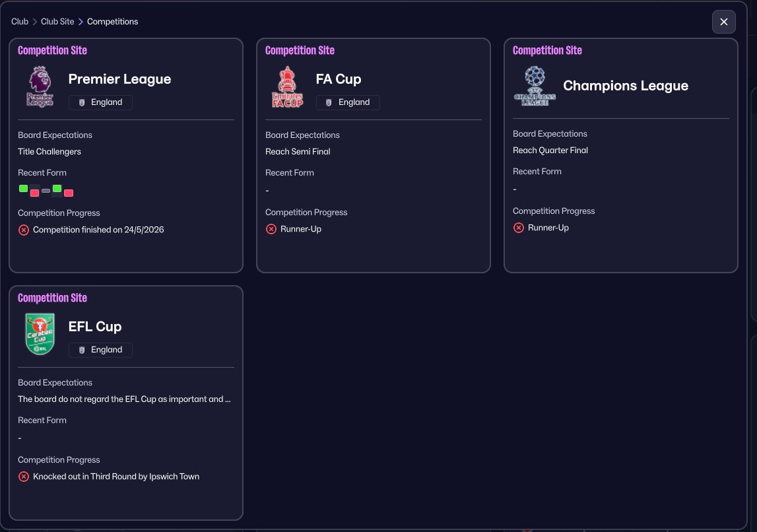Select 'Reach Quarter Final' expectation text
This screenshot has height=532, width=757.
coord(550,150)
